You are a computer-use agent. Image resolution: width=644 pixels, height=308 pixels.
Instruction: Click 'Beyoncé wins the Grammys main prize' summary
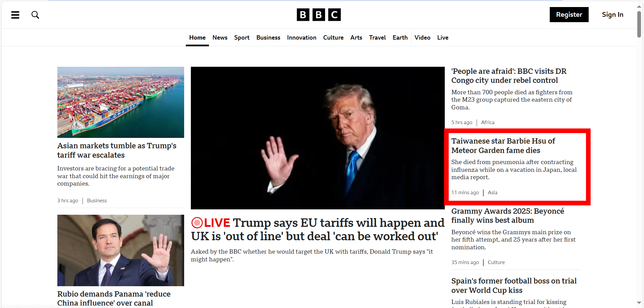tap(513, 240)
